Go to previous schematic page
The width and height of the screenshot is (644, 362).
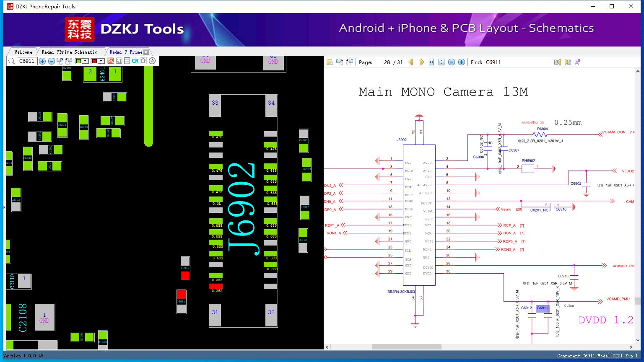(x=411, y=62)
